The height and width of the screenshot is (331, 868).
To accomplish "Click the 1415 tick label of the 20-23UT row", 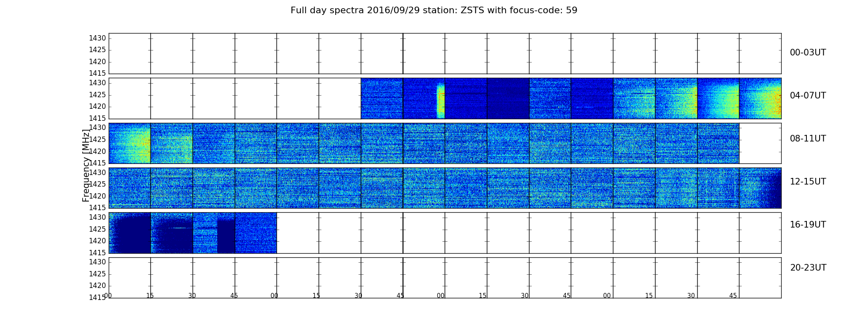I will pos(98,297).
